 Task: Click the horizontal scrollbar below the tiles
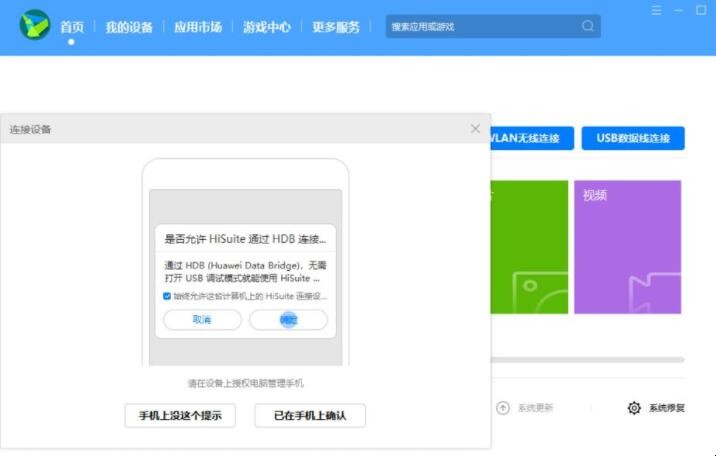tap(588, 360)
